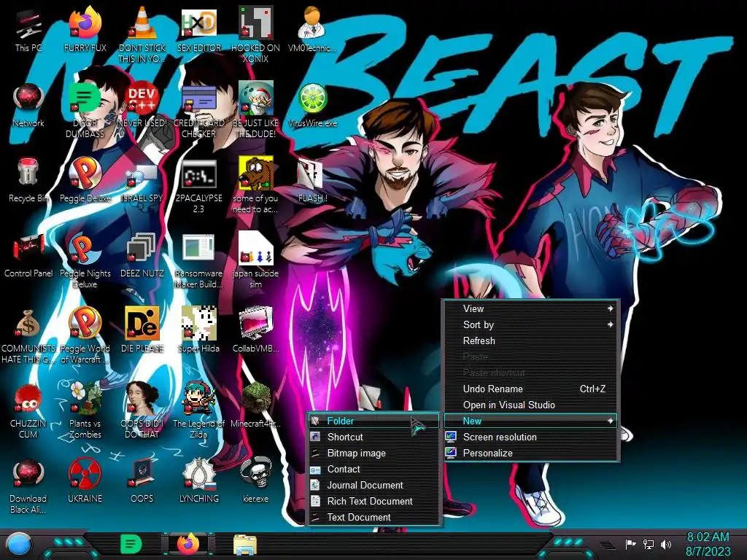Choose Undo Rename in context menu
Screen dimensions: 747x560
point(532,389)
